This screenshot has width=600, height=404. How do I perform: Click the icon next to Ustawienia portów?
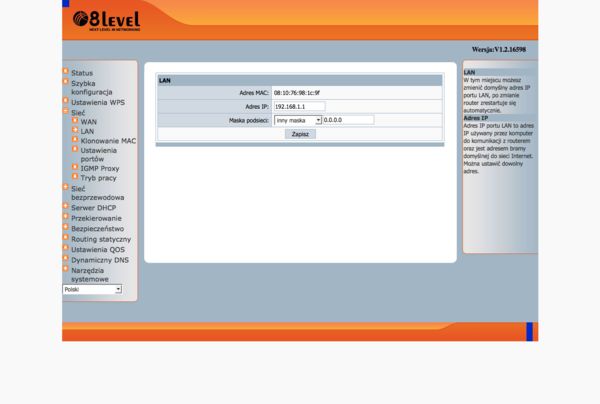pyautogui.click(x=75, y=149)
